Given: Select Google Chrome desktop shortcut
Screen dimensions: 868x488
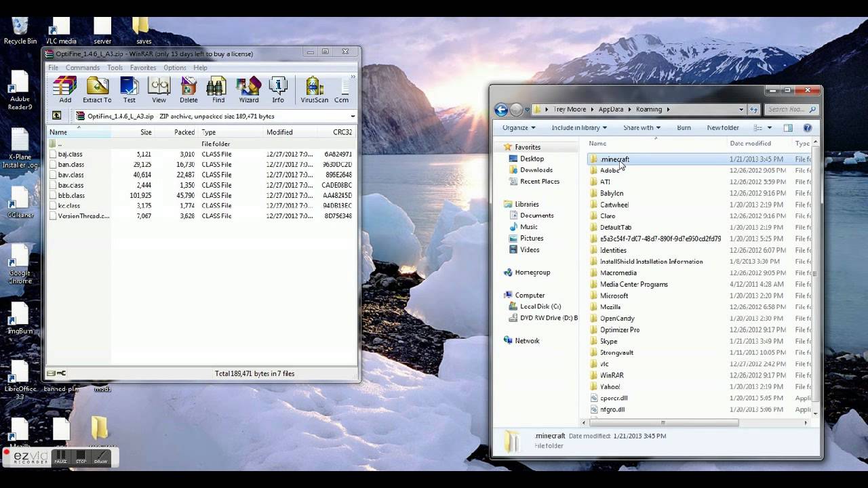Looking at the screenshot, I should 20,264.
